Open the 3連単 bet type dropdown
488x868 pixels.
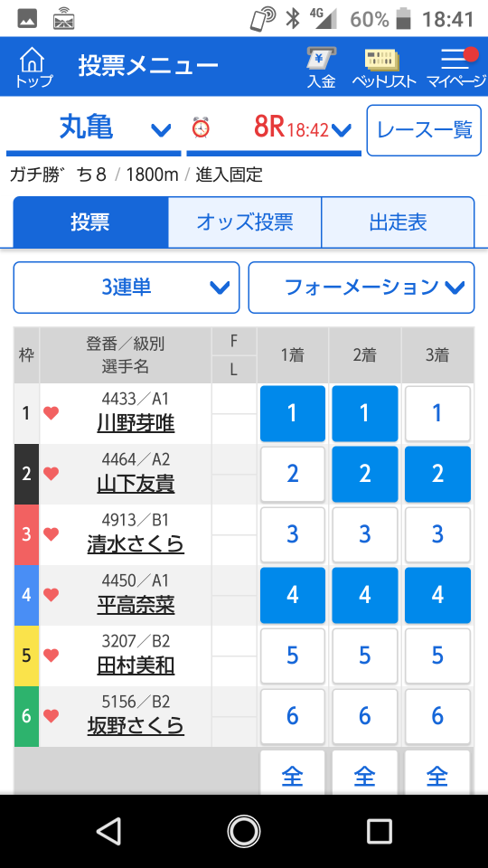127,288
